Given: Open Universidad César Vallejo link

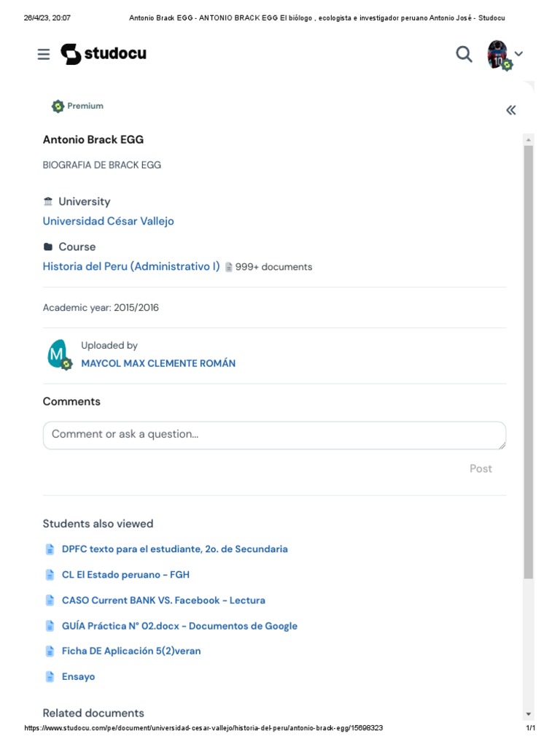Looking at the screenshot, I should click(x=108, y=221).
